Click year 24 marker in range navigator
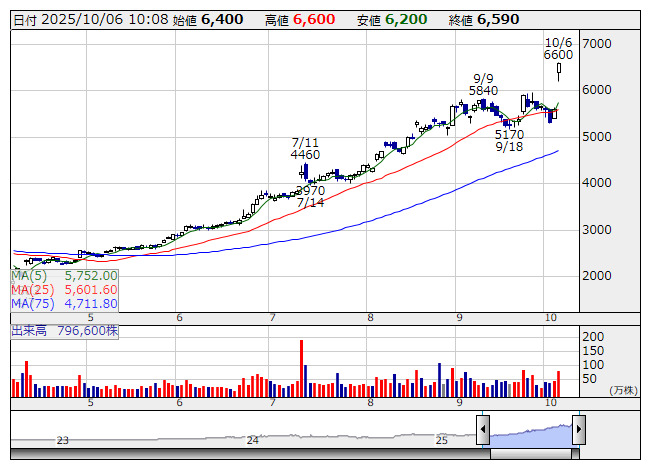 pyautogui.click(x=253, y=440)
